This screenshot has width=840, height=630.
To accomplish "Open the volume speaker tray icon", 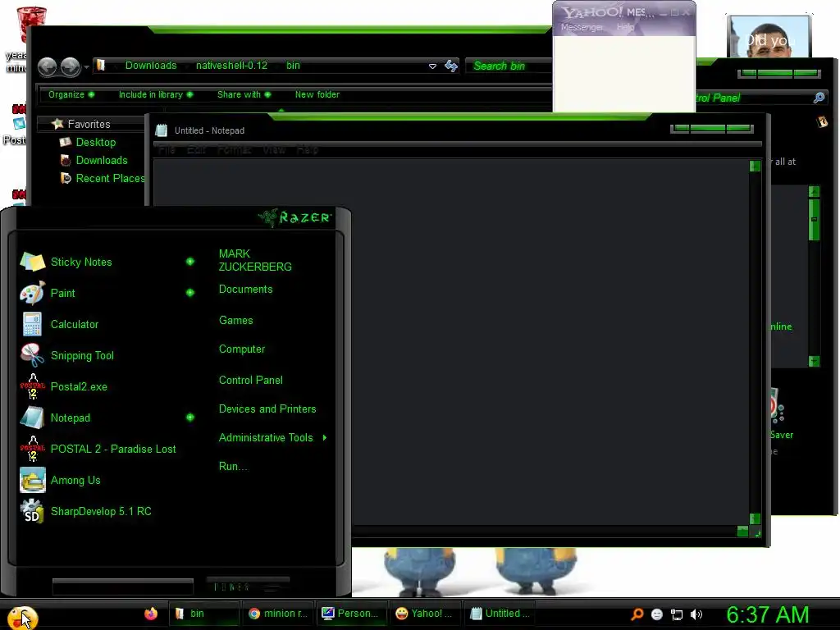I will (x=696, y=614).
